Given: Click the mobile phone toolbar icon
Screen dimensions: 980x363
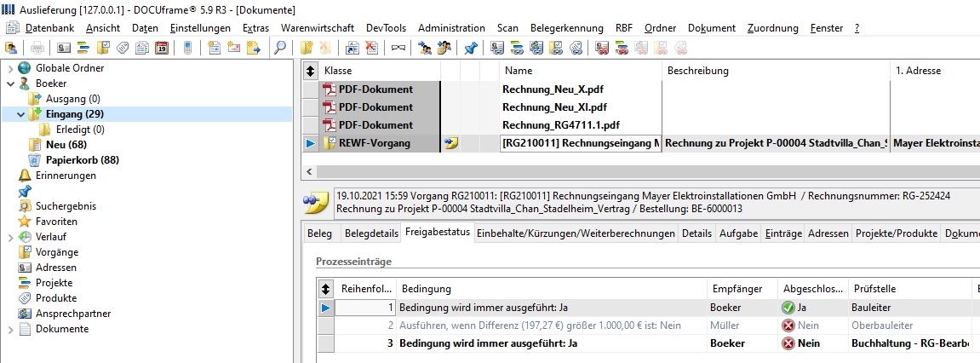Looking at the screenshot, I should [186, 48].
